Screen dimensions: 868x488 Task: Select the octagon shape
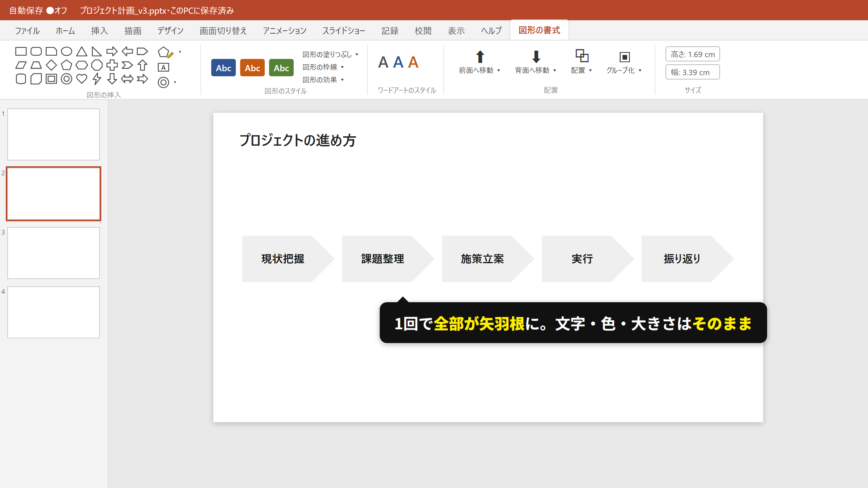point(97,65)
